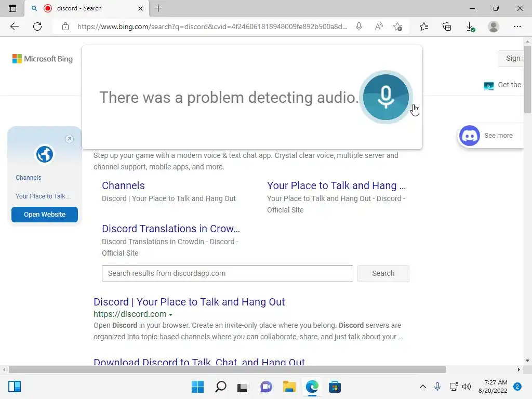The image size is (532, 399).
Task: Click the discordapp.com site search field
Action: click(x=228, y=273)
